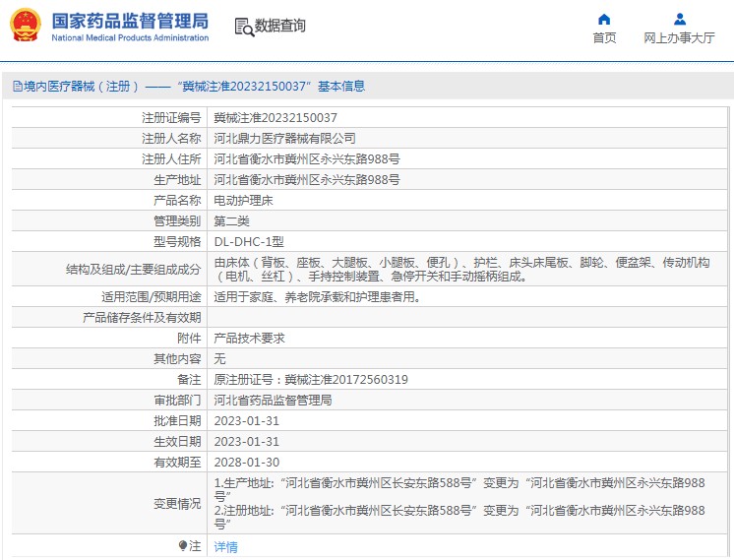Select the 生产地址 address value
Viewport: 734px width, 560px height.
tap(307, 179)
